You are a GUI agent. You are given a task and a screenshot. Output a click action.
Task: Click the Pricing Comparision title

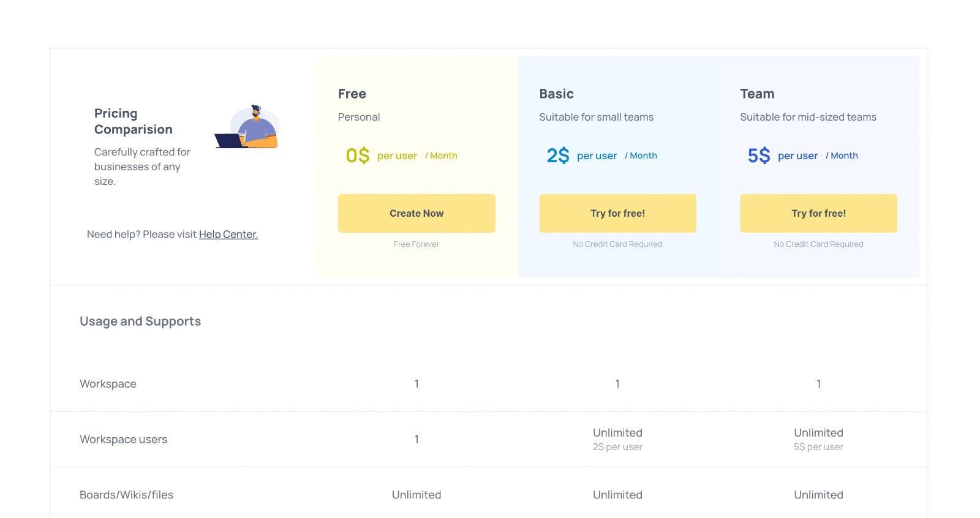134,121
